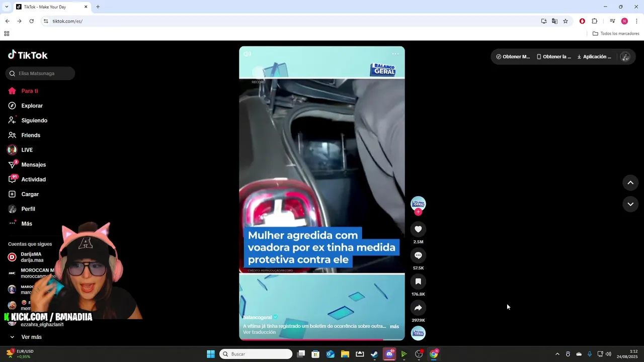
Task: Reload the page in Chrome
Action: 31,21
